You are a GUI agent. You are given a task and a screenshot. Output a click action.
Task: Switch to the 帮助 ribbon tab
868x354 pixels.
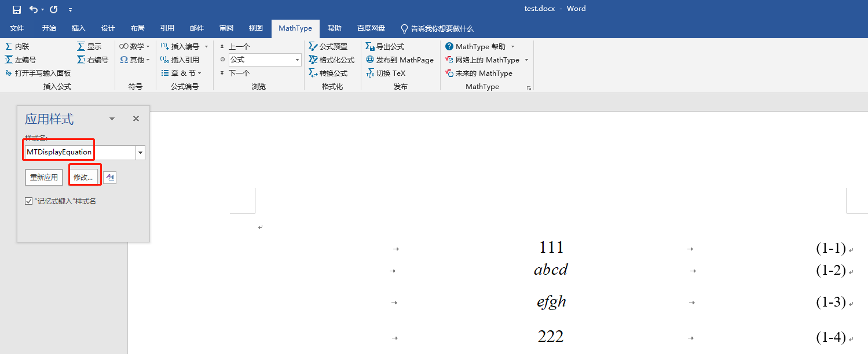pos(334,28)
